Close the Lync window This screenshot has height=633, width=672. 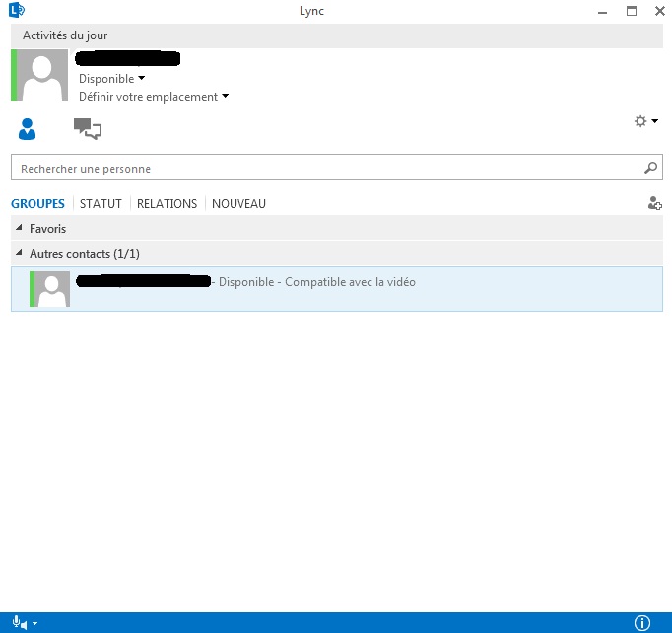click(660, 11)
